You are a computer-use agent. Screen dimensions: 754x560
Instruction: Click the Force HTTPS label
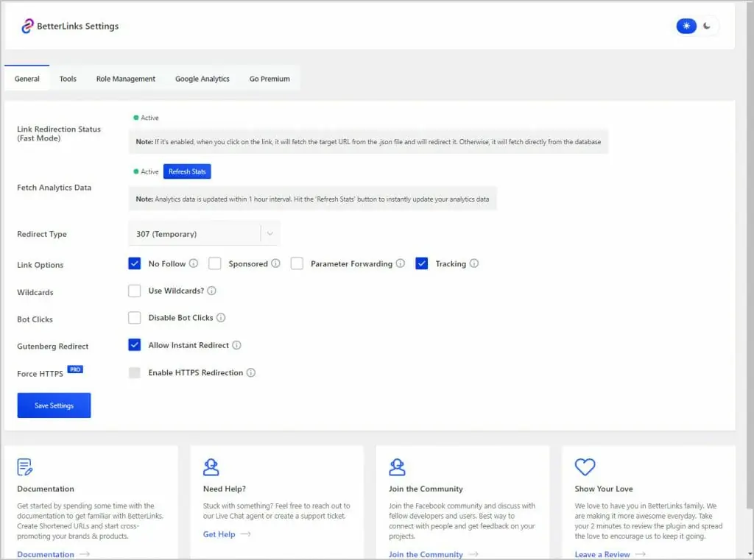coord(40,374)
